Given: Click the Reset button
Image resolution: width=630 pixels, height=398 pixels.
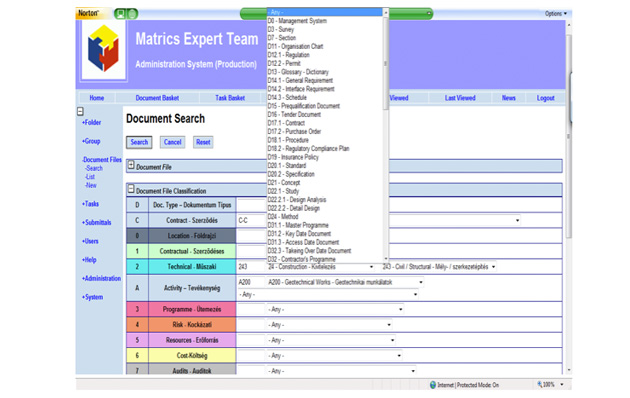Looking at the screenshot, I should 203,142.
